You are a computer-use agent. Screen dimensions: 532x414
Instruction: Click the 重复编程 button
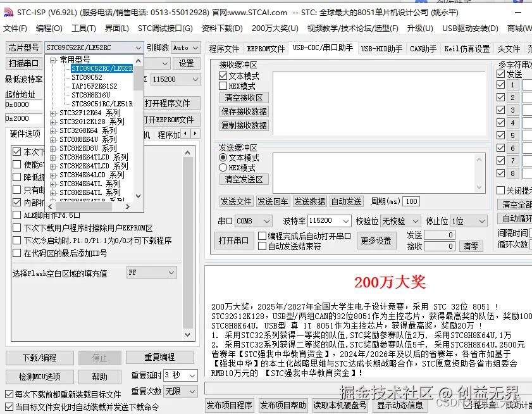[159, 357]
